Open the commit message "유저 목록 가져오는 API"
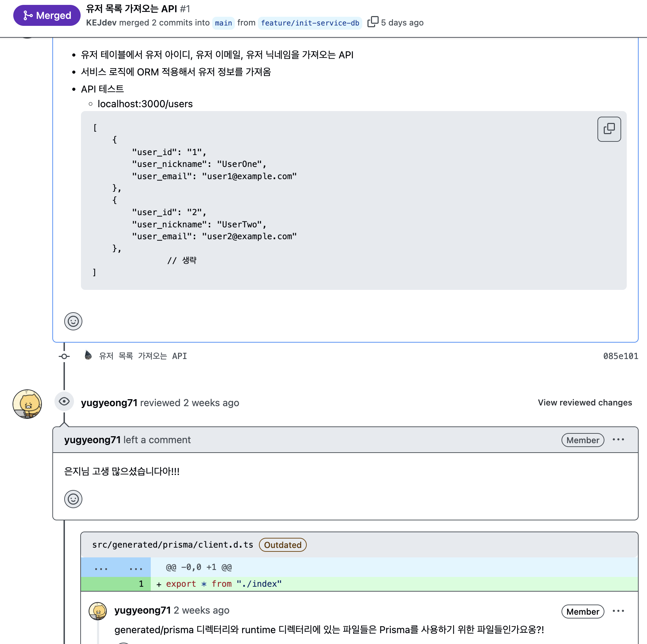The height and width of the screenshot is (644, 647). point(143,356)
